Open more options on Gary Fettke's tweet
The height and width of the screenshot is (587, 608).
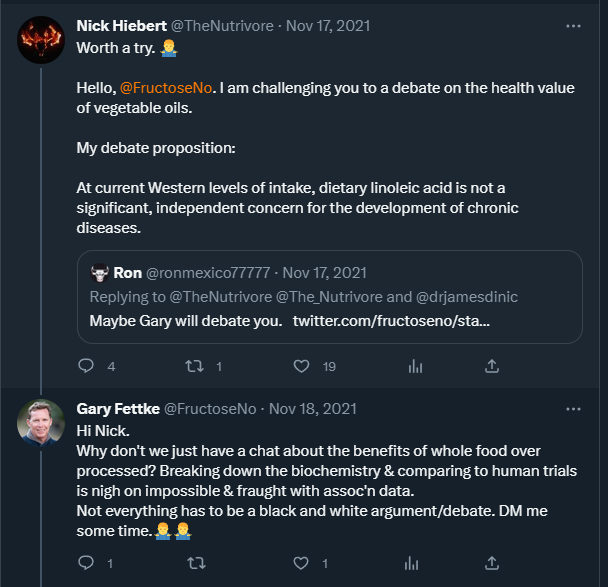pyautogui.click(x=573, y=409)
